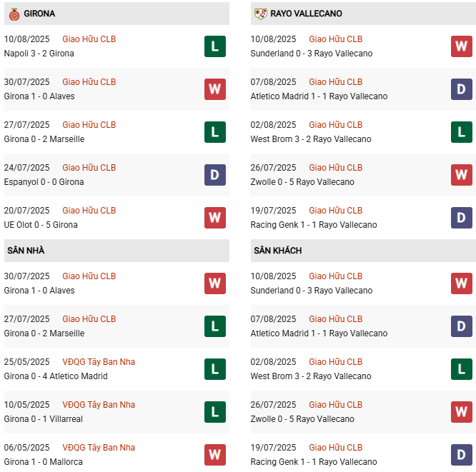This screenshot has height=472, width=476.
Task: Open VĐQG Tây Ban Nha link dated 06/05/2025
Action: click(99, 448)
